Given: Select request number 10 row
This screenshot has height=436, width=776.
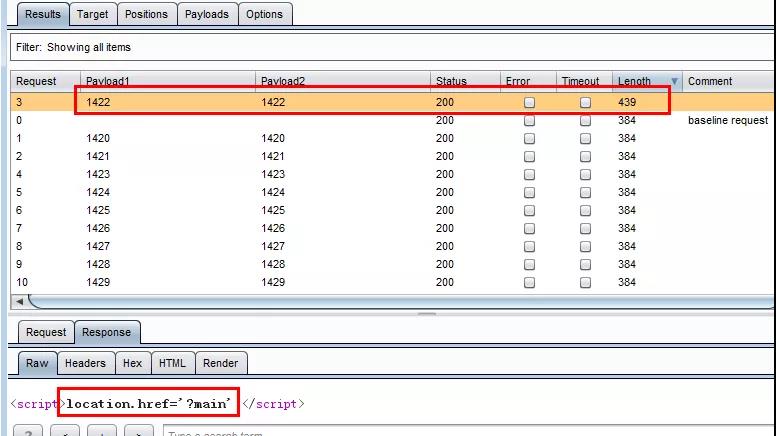Looking at the screenshot, I should 392,283.
